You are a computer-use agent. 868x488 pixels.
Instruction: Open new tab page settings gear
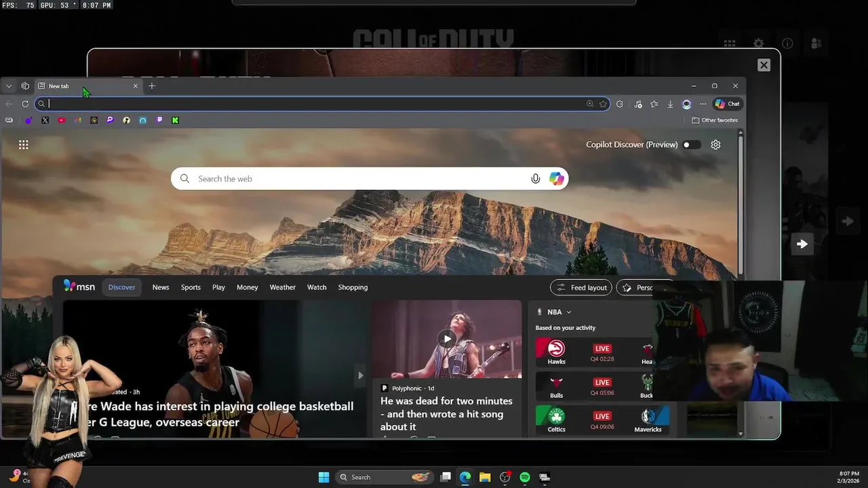[x=715, y=144]
